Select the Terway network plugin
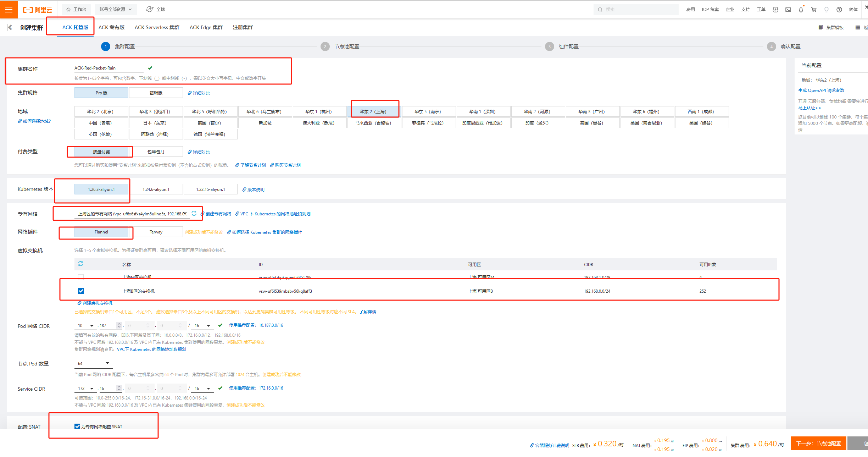 click(x=156, y=232)
